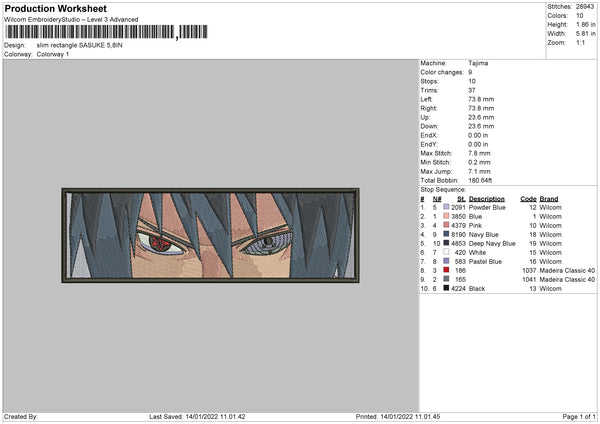600x424 pixels.
Task: Click the Machine value Tajima
Action: (x=478, y=63)
